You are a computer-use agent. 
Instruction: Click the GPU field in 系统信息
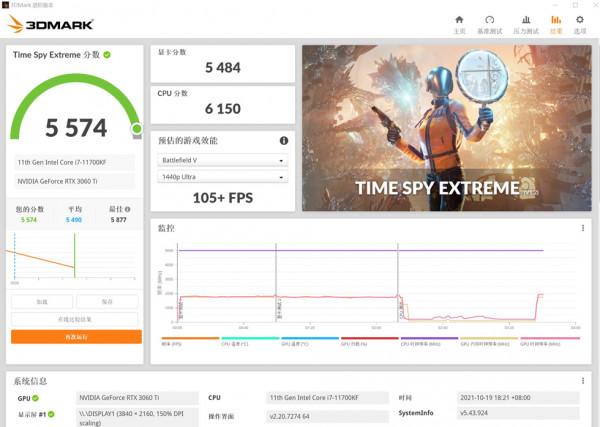137,398
